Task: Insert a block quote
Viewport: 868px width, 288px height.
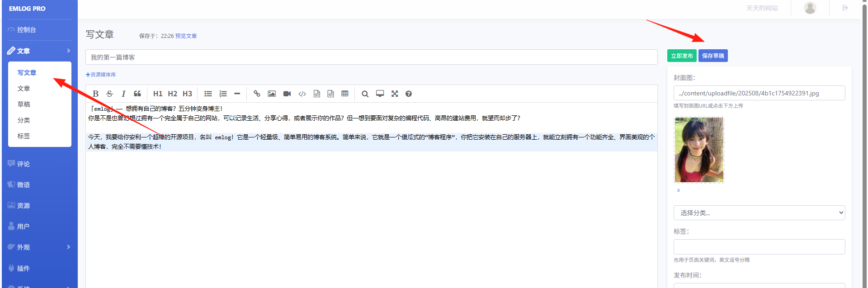Action: tap(137, 94)
